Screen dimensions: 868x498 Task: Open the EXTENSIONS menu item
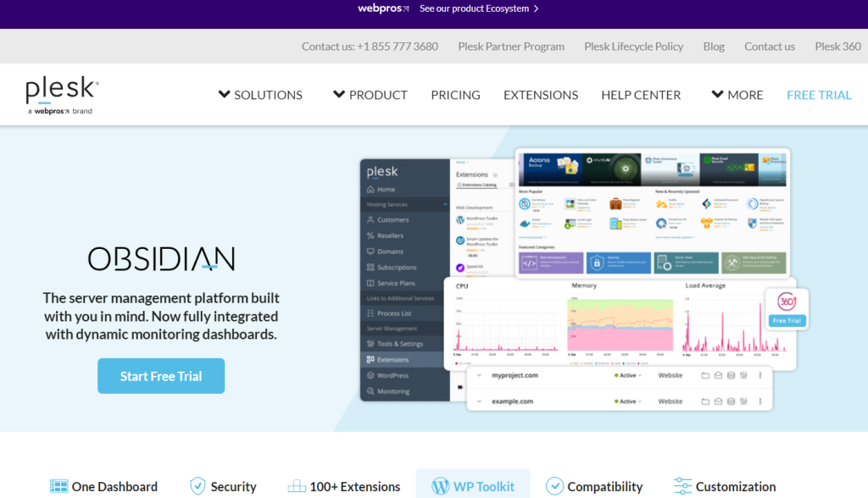click(541, 95)
